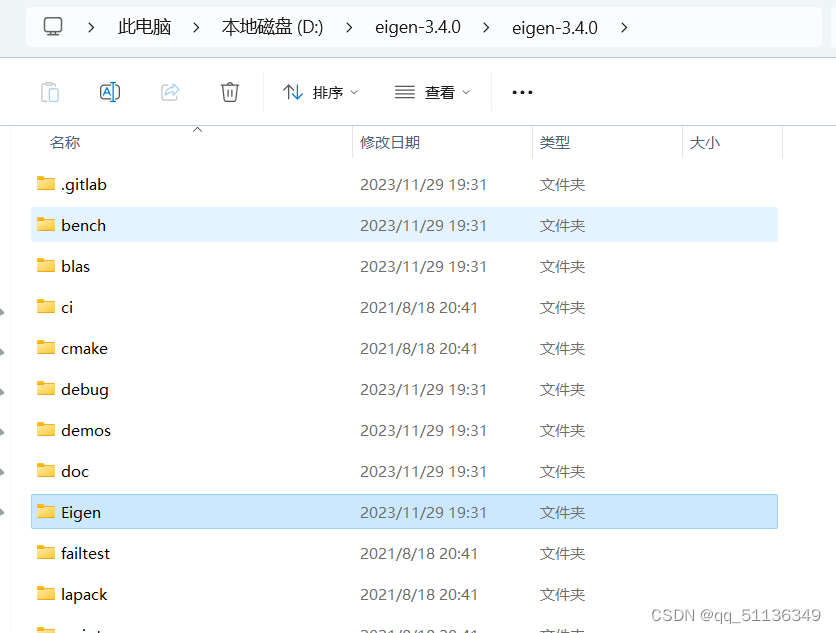Open the 此电脑 computer icon in breadcrumb
Viewport: 836px width, 633px height.
(x=52, y=27)
